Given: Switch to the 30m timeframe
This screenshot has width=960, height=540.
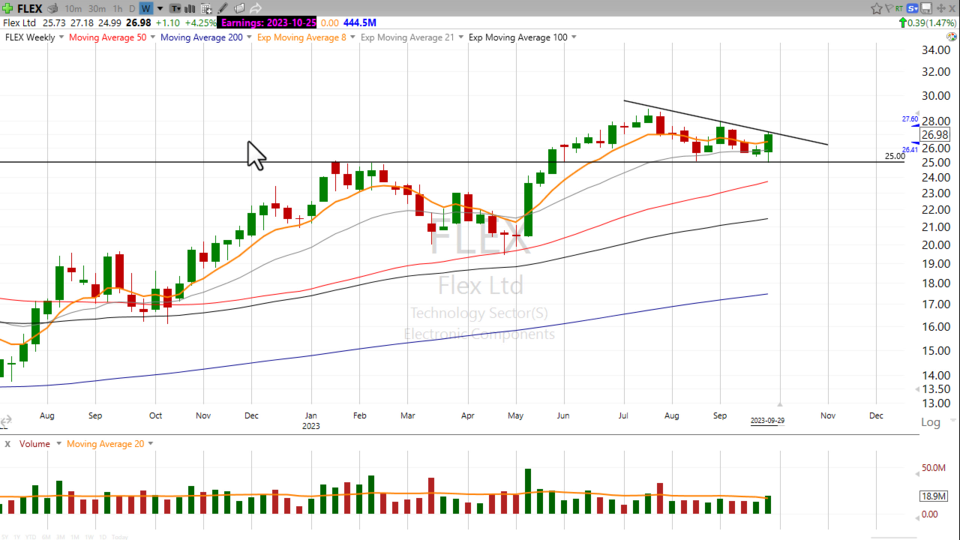Looking at the screenshot, I should [x=97, y=9].
